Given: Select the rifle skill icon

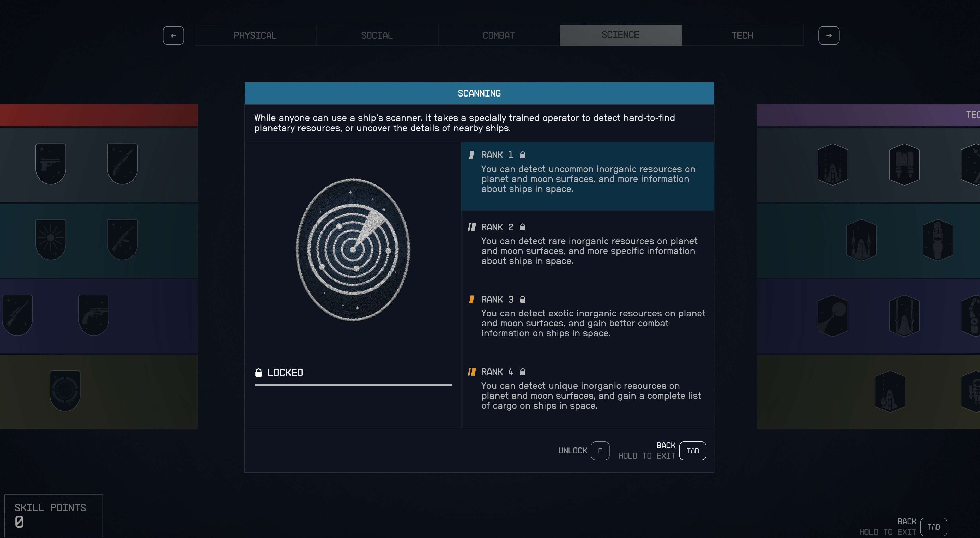Looking at the screenshot, I should 122,239.
